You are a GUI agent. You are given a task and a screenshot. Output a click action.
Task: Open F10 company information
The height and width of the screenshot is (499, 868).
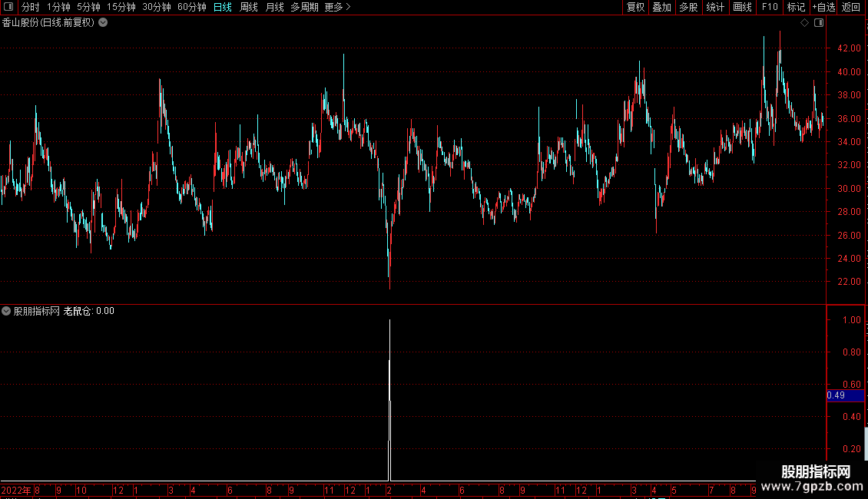point(770,7)
